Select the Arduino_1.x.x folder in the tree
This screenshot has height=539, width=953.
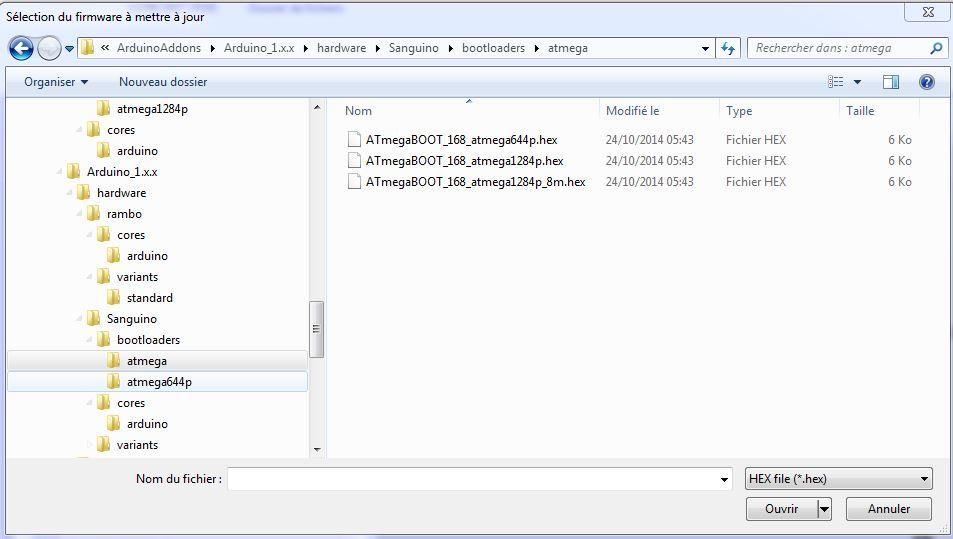point(122,172)
